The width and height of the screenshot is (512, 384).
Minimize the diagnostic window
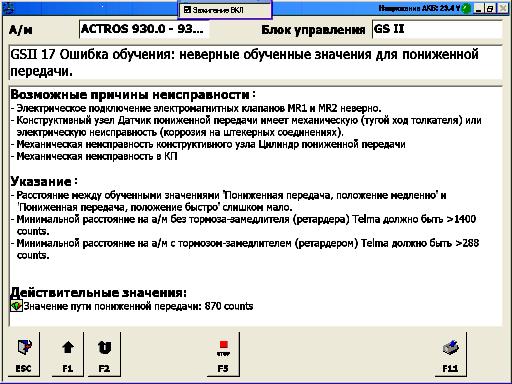[x=479, y=9]
